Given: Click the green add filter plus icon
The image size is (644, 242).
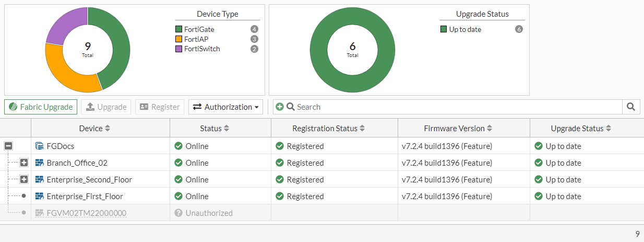Looking at the screenshot, I should pos(280,107).
